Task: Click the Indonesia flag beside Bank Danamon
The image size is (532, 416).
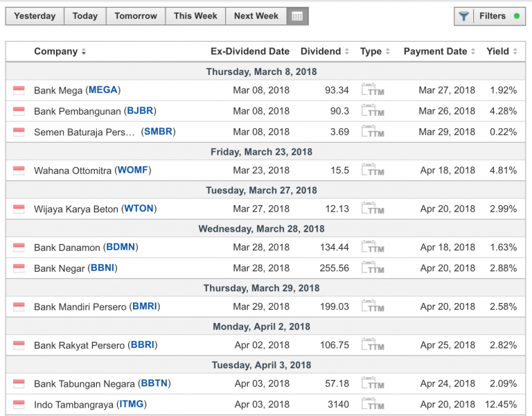Action: (x=19, y=248)
